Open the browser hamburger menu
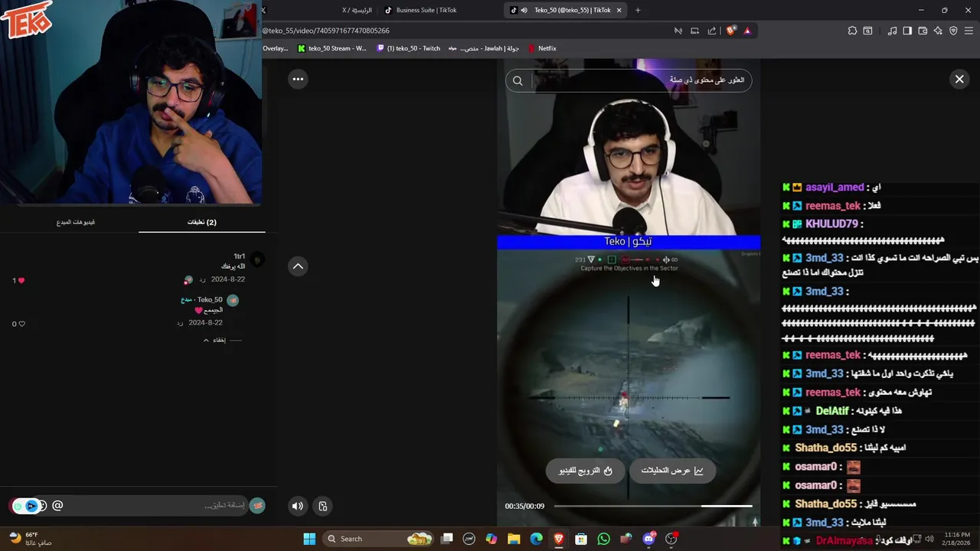Viewport: 980px width, 551px height. click(x=969, y=31)
